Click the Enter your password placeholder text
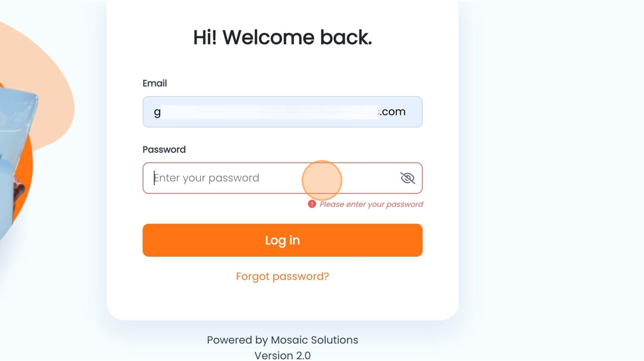 point(206,178)
